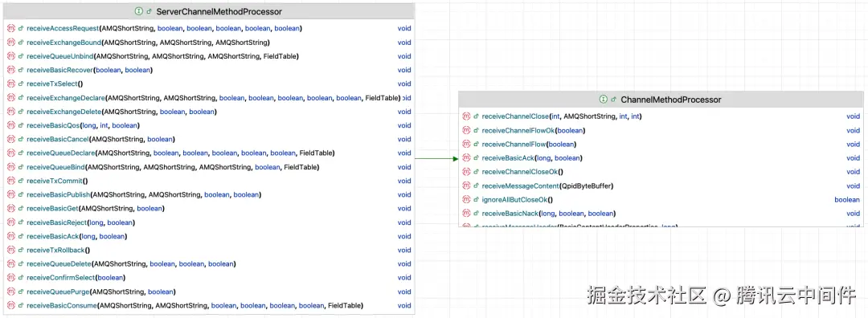Select the receiveBasicNack method name
Screen dimensions: 868x318
click(x=510, y=213)
